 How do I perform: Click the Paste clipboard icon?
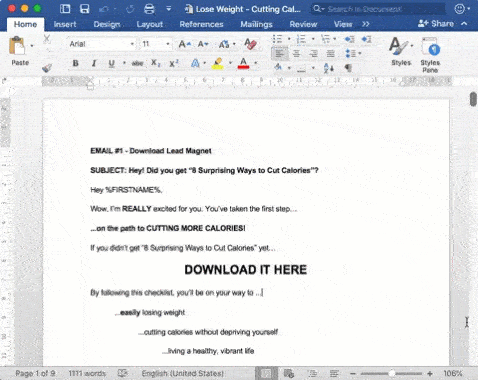pos(17,46)
